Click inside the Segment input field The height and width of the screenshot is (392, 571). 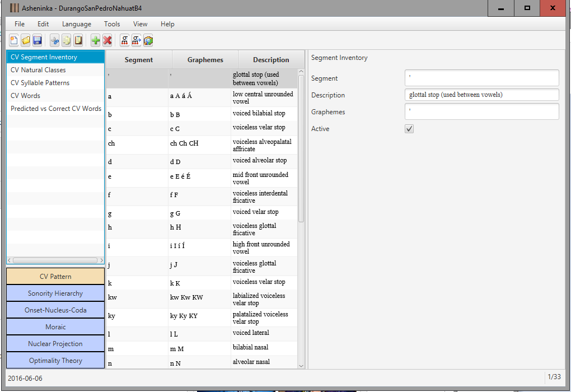(481, 77)
